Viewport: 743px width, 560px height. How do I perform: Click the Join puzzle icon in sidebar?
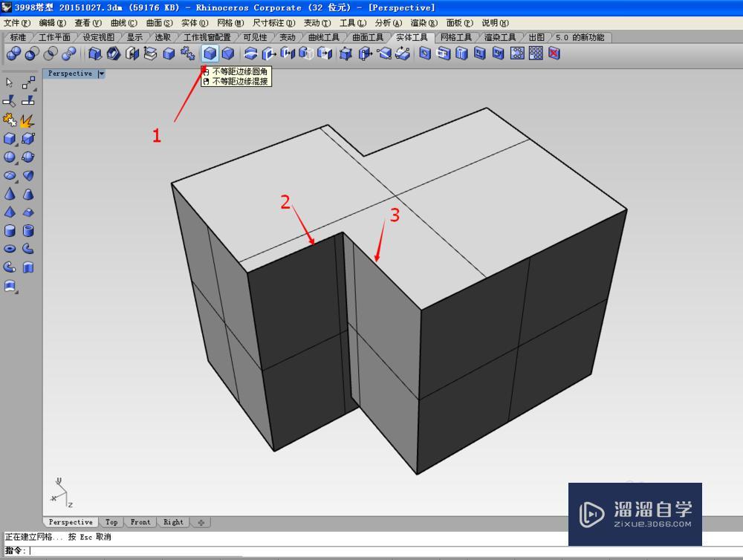pyautogui.click(x=10, y=120)
